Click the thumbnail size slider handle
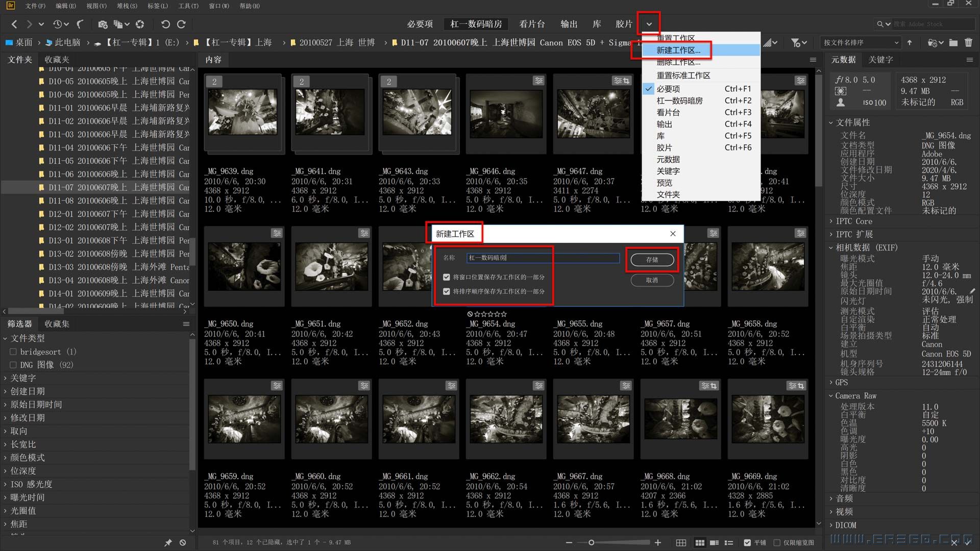The height and width of the screenshot is (551, 980). tap(591, 542)
